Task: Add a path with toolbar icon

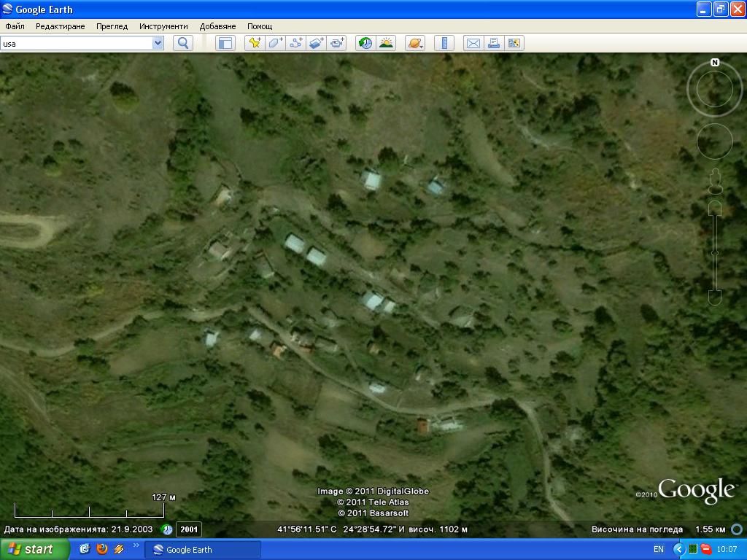Action: [296, 43]
